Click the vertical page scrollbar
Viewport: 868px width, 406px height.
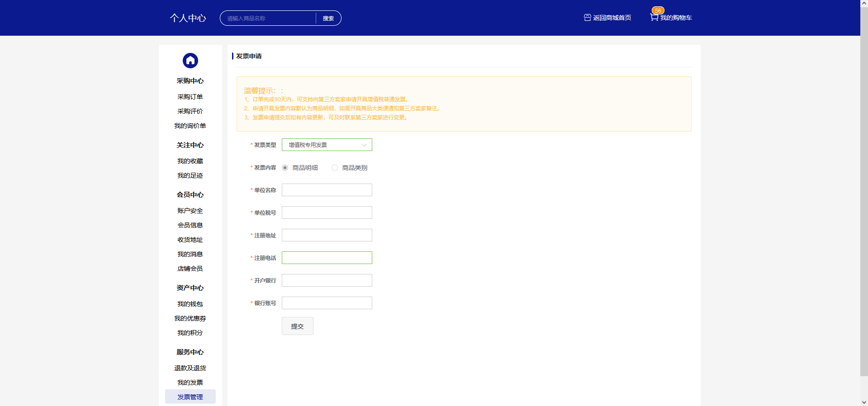[864, 191]
